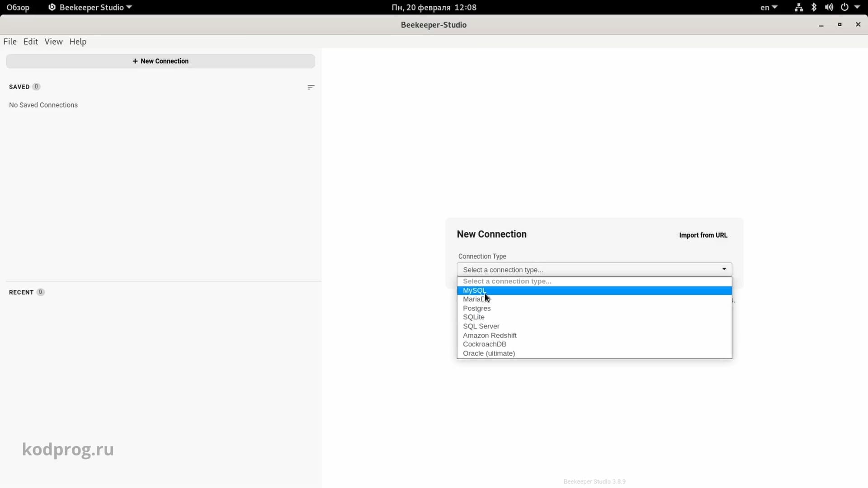Choose Oracle (ultimate) connection type
Viewport: 868px width, 488px height.
point(594,353)
